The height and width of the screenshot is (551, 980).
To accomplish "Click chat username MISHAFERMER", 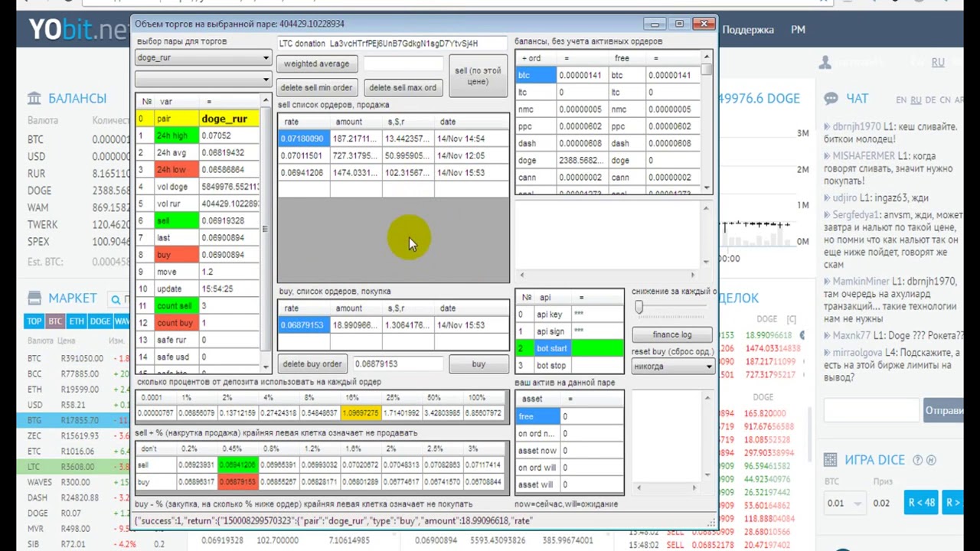I will [863, 155].
